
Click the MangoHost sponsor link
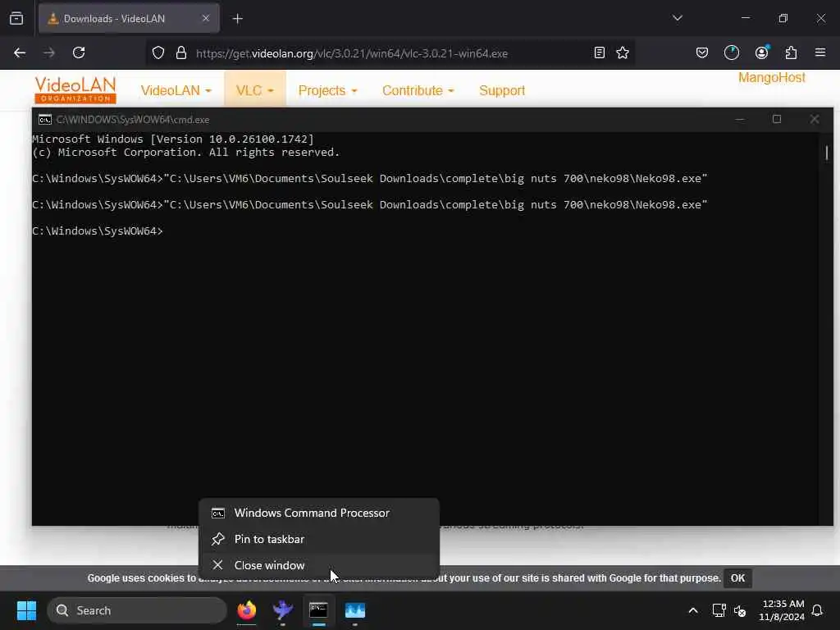coord(772,78)
